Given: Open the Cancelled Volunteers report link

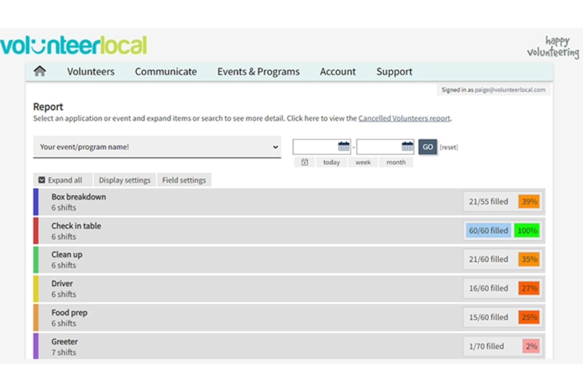Looking at the screenshot, I should (x=404, y=118).
